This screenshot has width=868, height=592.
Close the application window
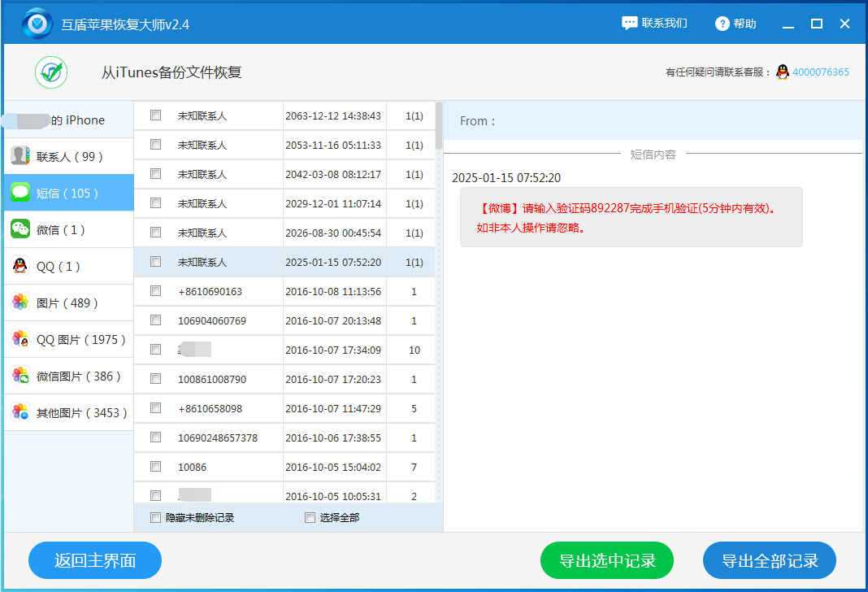coord(844,24)
